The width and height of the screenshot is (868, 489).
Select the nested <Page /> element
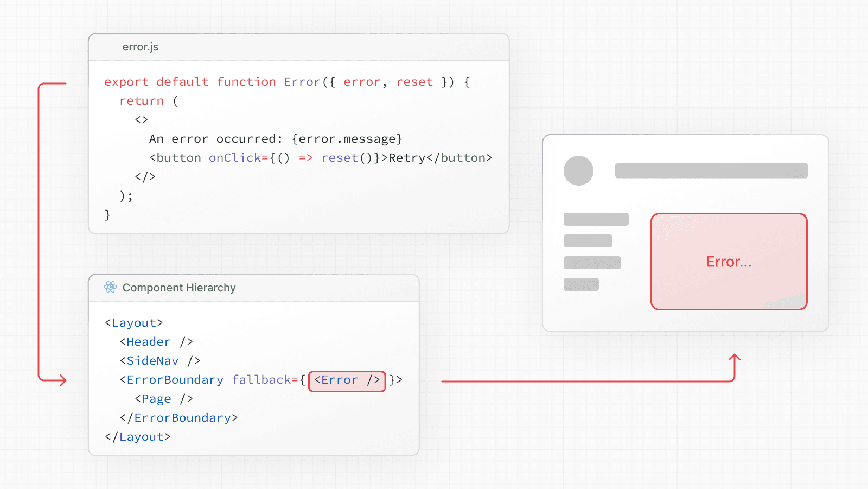163,398
